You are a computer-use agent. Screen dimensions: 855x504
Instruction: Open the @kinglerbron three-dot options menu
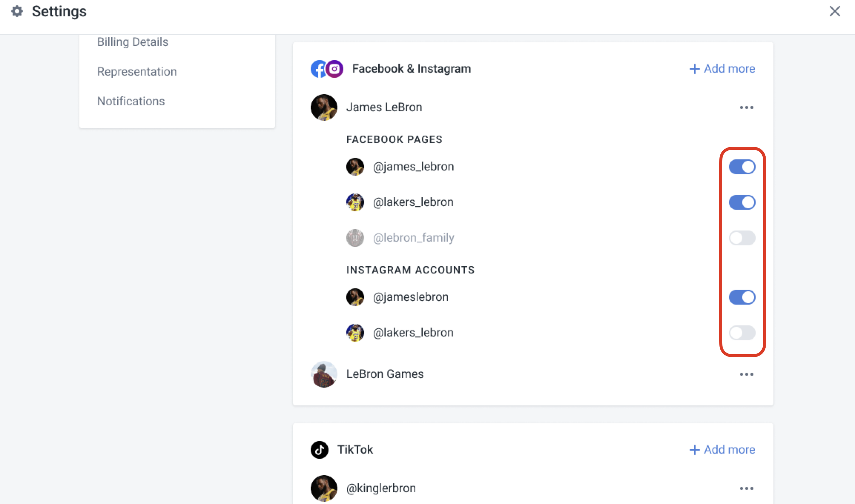tap(747, 488)
